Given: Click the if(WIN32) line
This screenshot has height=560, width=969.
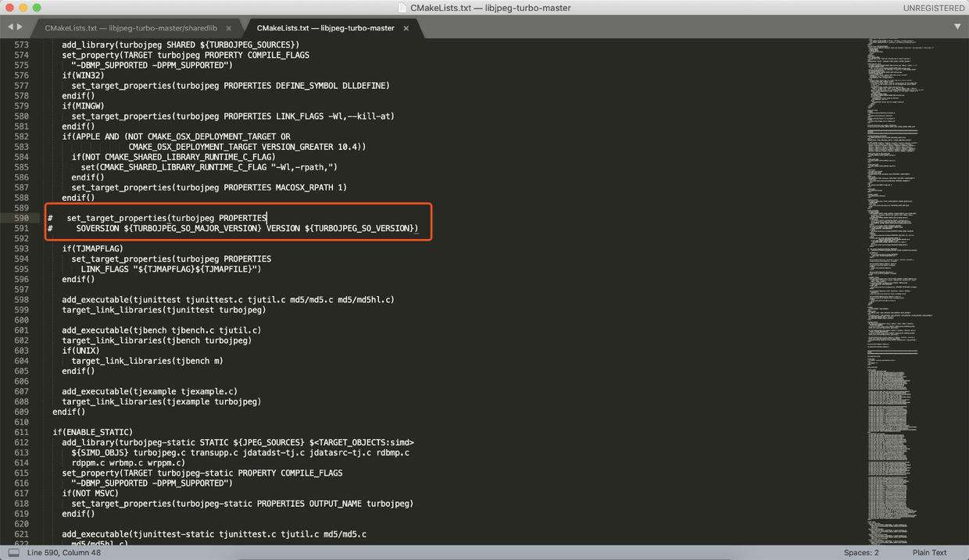Looking at the screenshot, I should point(84,75).
